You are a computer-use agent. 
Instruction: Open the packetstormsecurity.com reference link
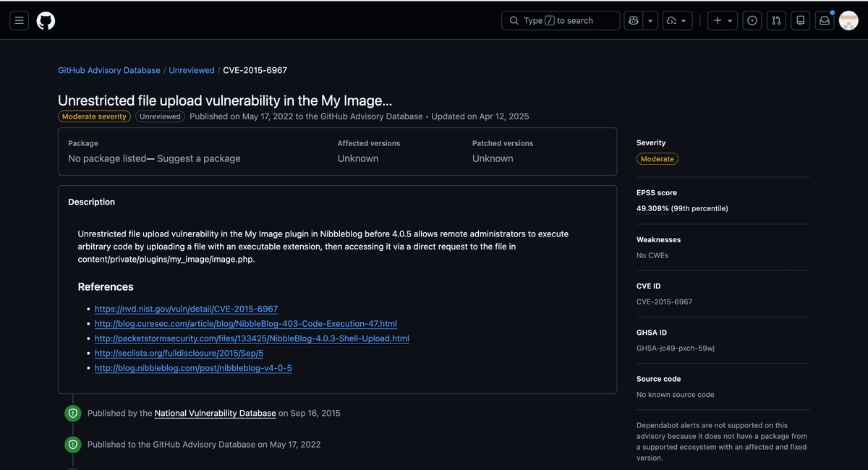pos(252,338)
